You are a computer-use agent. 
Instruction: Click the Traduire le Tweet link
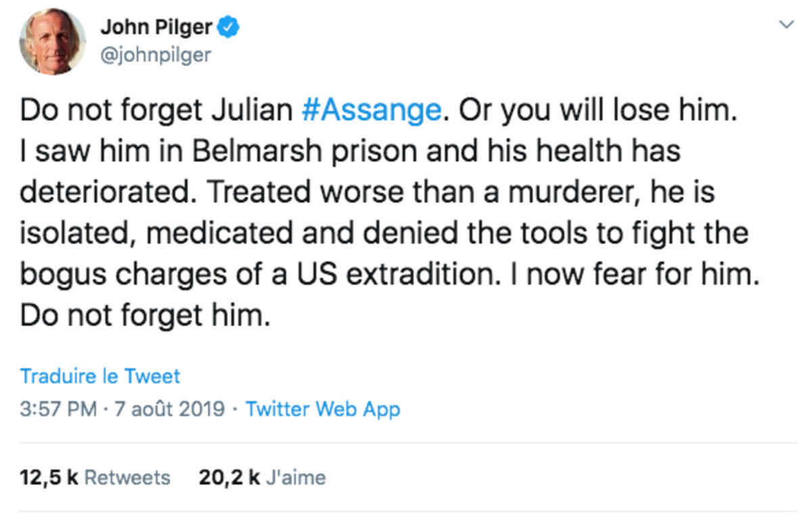pyautogui.click(x=100, y=376)
